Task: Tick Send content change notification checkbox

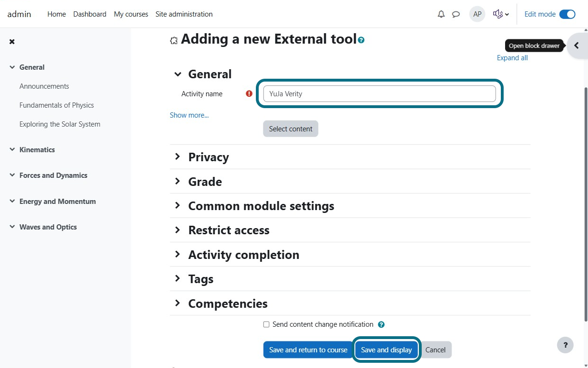Action: click(266, 324)
